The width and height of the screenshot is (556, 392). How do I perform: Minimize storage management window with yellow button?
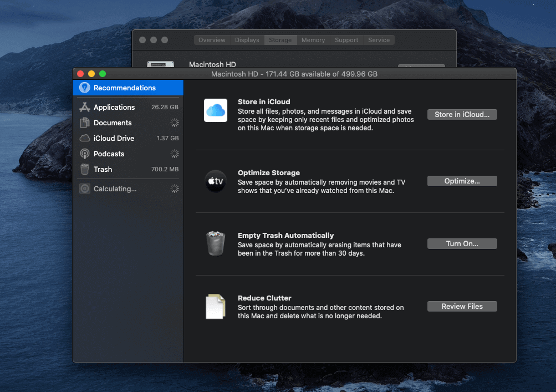pyautogui.click(x=91, y=74)
